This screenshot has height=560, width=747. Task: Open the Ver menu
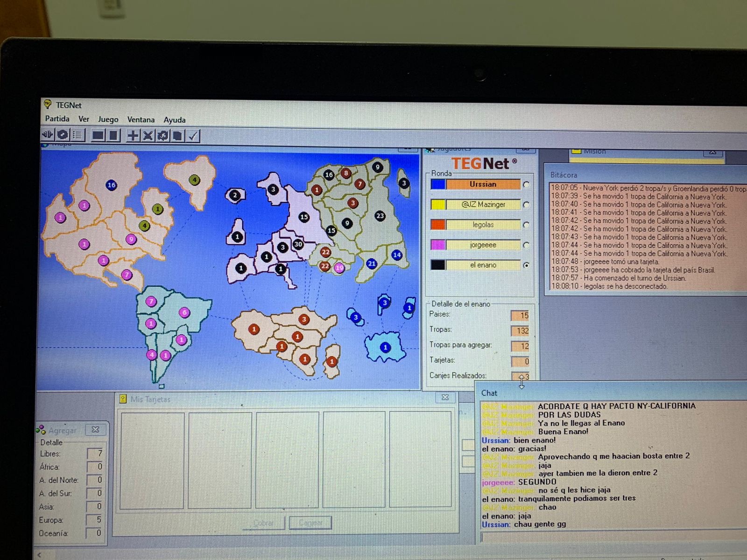pyautogui.click(x=84, y=119)
